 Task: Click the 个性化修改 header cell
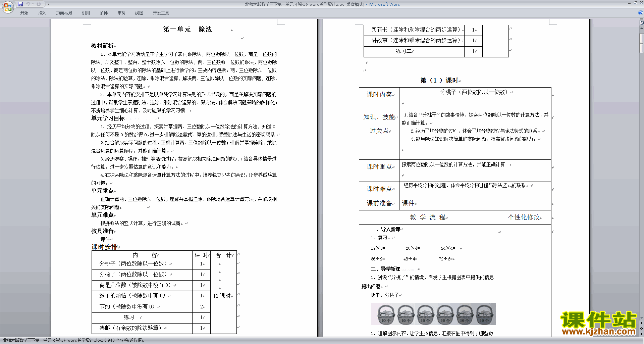(x=524, y=217)
